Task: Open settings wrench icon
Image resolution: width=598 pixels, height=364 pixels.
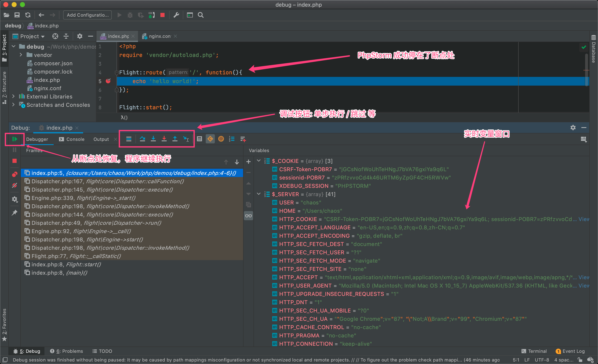Action: 176,15
